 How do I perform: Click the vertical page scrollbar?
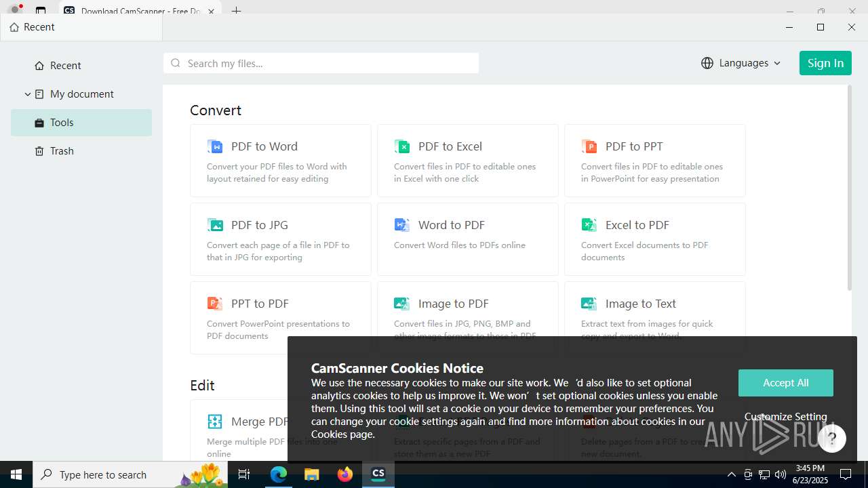point(849,188)
